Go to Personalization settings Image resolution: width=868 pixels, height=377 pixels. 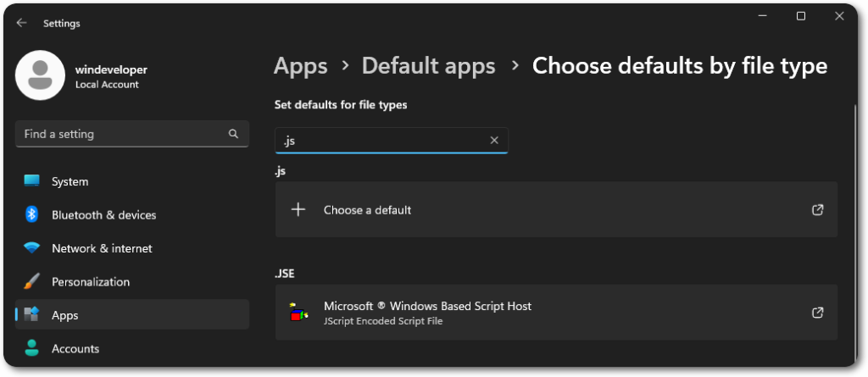(x=90, y=281)
